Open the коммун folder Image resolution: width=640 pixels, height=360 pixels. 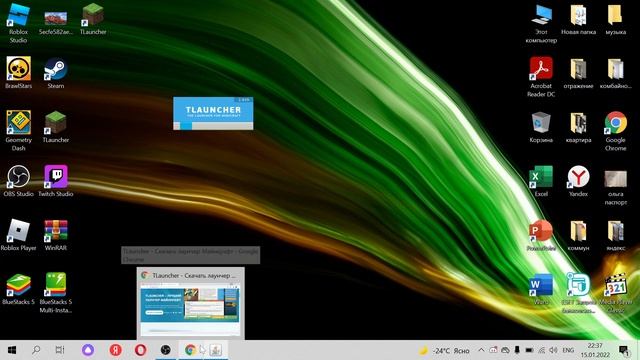coord(578,235)
